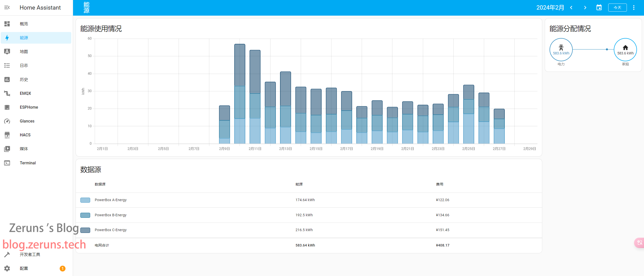Click the 历史 history chart icon
The height and width of the screenshot is (276, 644).
[x=7, y=80]
